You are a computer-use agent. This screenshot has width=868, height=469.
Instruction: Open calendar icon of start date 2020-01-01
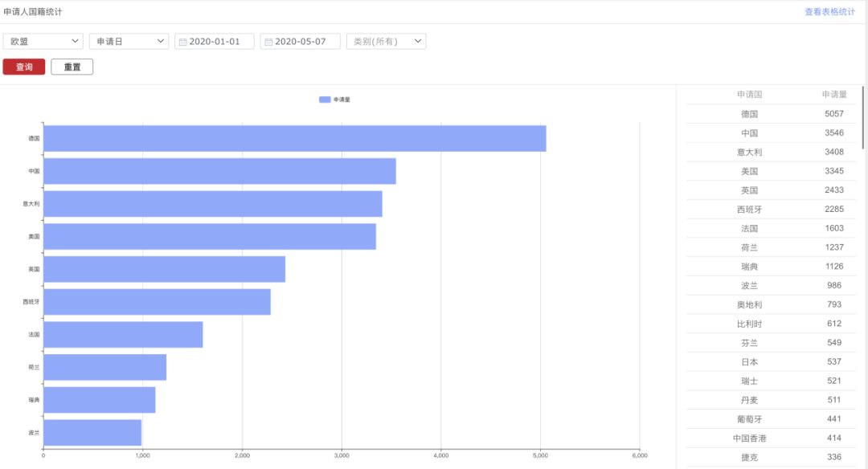click(182, 42)
